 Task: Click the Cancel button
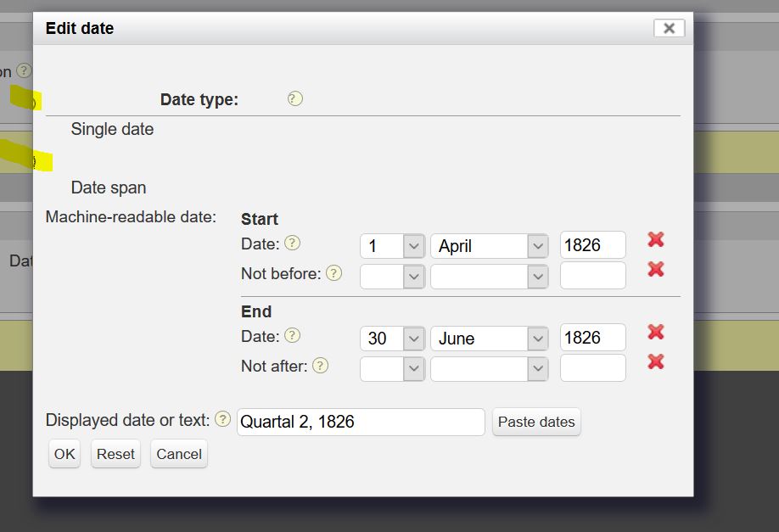point(179,454)
